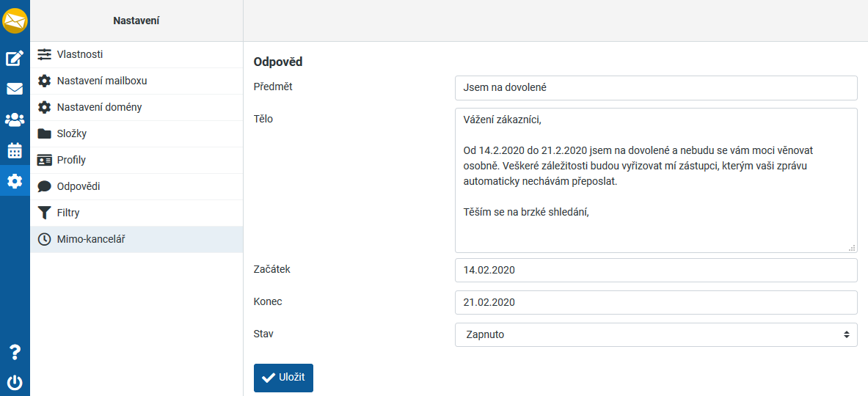Click the Uložit save button
Viewport: 868px width, 396px height.
tap(283, 378)
